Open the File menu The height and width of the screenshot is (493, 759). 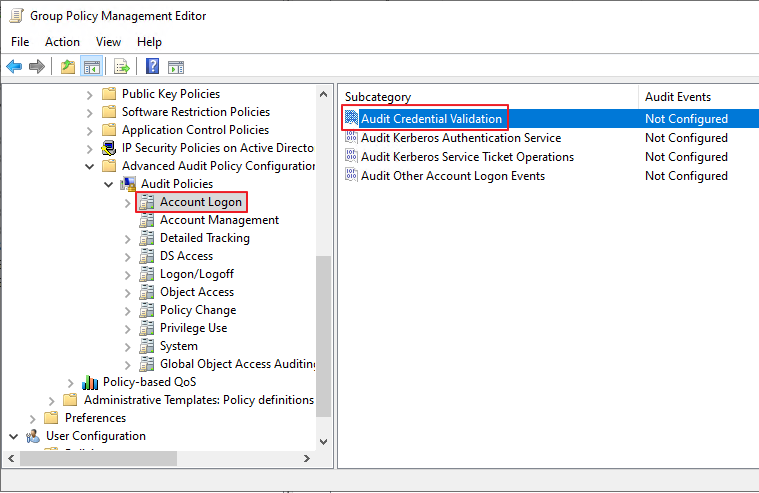(20, 42)
